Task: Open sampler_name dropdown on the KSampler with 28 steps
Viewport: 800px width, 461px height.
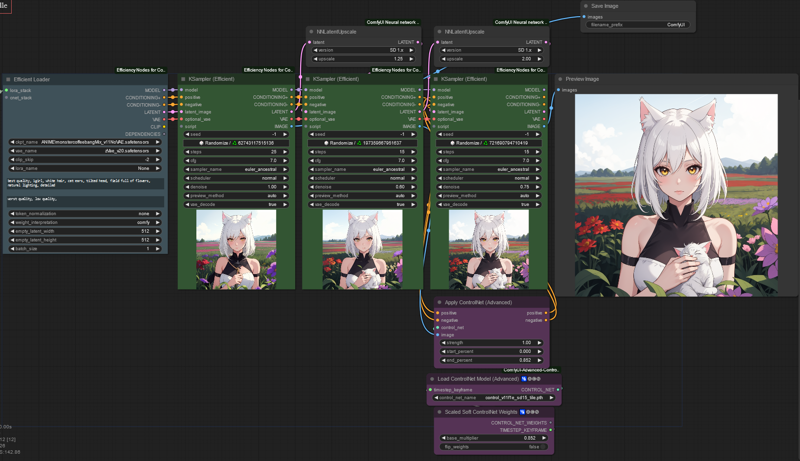Action: pyautogui.click(x=236, y=169)
